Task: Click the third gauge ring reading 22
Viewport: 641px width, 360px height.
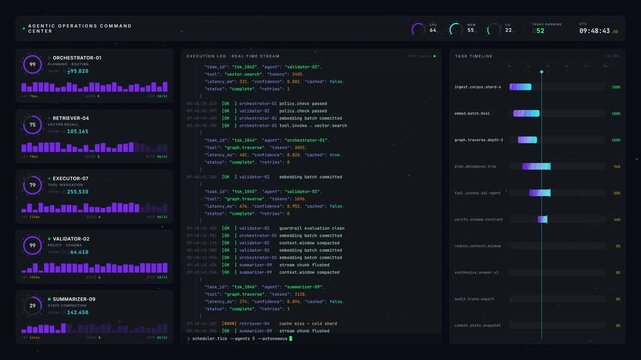Action: click(493, 29)
